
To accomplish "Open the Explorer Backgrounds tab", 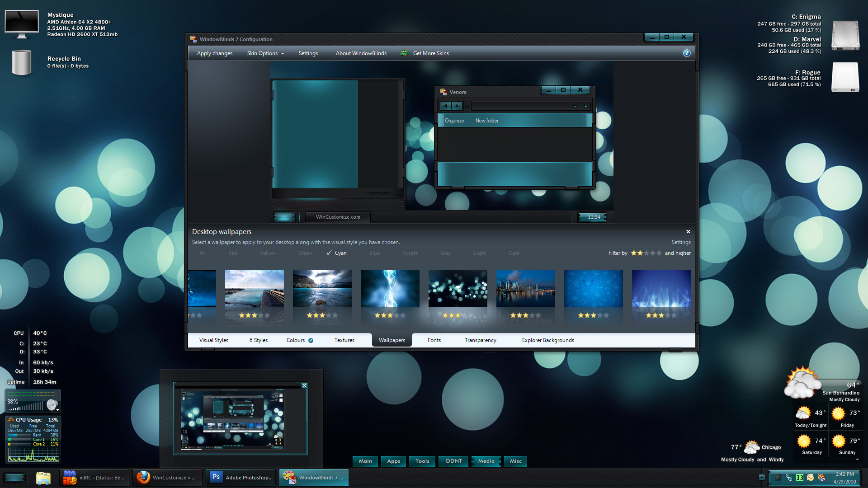I will [x=548, y=340].
